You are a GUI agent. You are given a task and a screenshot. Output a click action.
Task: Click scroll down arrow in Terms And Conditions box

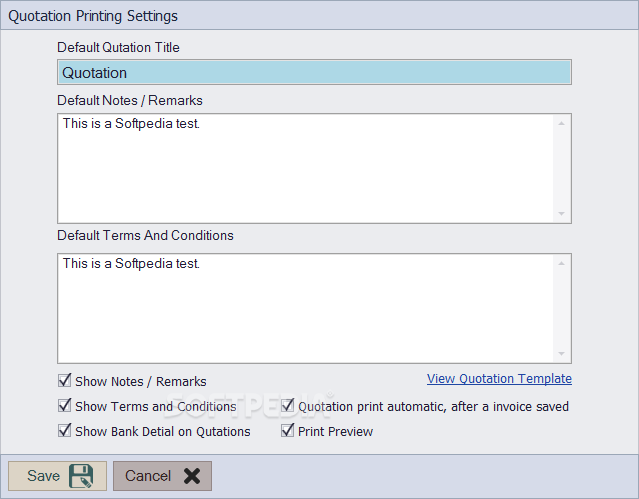562,353
